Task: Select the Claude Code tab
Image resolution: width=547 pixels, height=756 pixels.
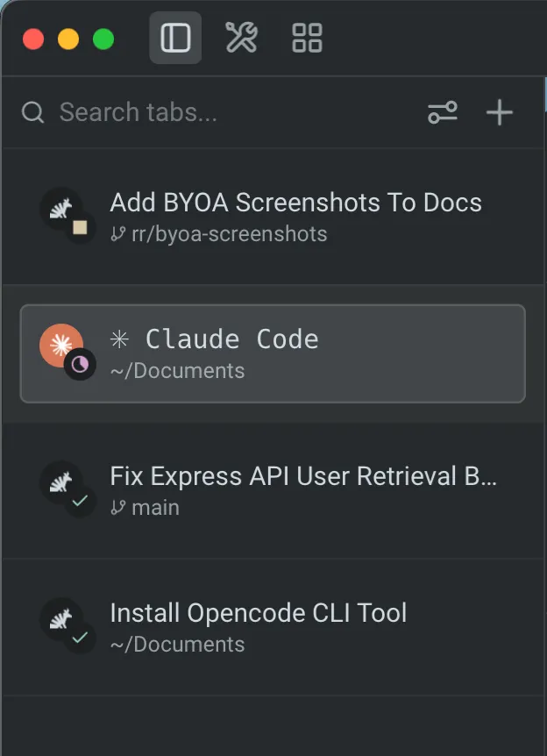Action: (273, 353)
